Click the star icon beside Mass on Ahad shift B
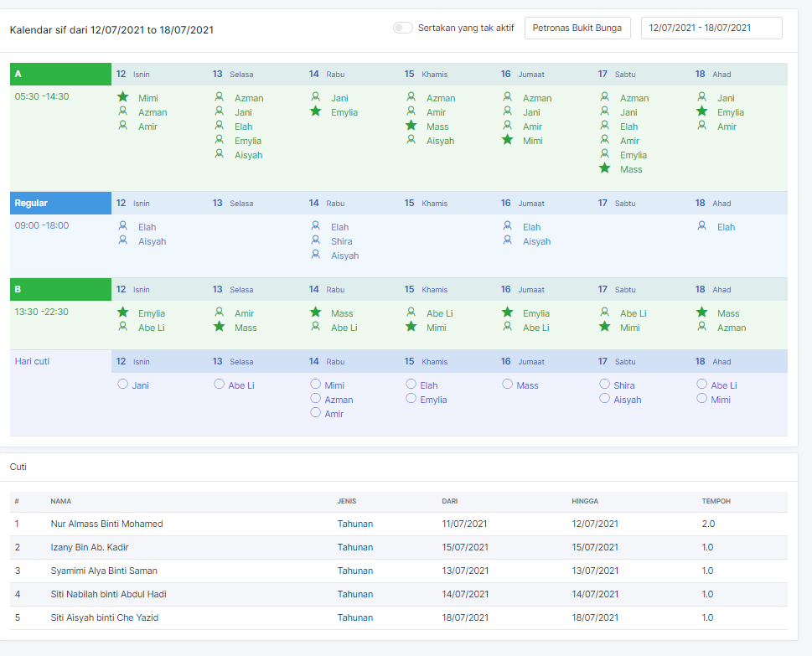The image size is (812, 656). click(701, 313)
